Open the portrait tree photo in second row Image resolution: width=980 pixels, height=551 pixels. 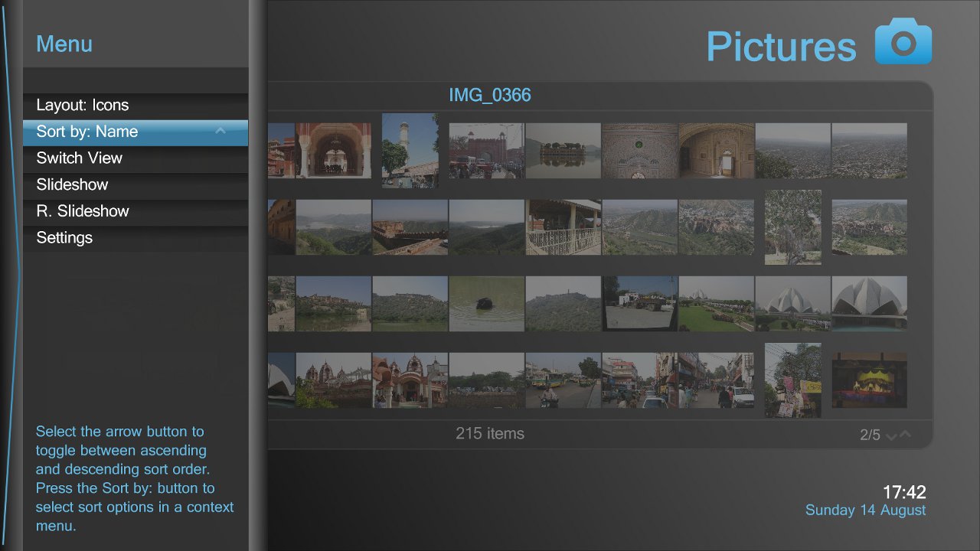click(x=792, y=227)
